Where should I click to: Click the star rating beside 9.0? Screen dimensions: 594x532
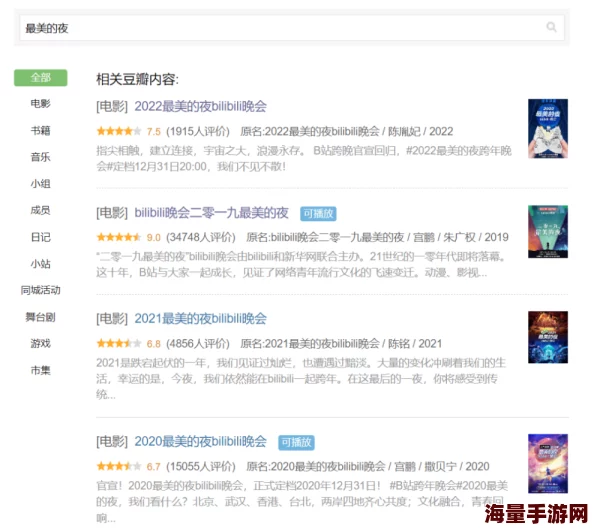119,238
